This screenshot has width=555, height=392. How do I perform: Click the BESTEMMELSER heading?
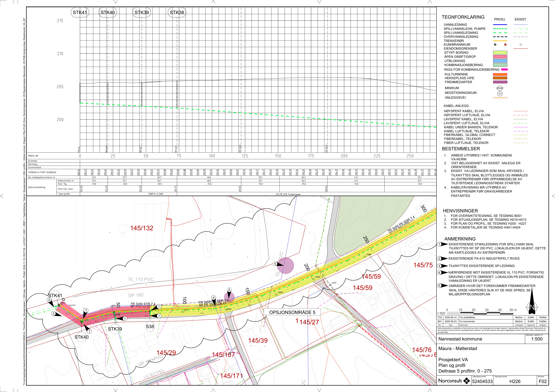coord(461,149)
